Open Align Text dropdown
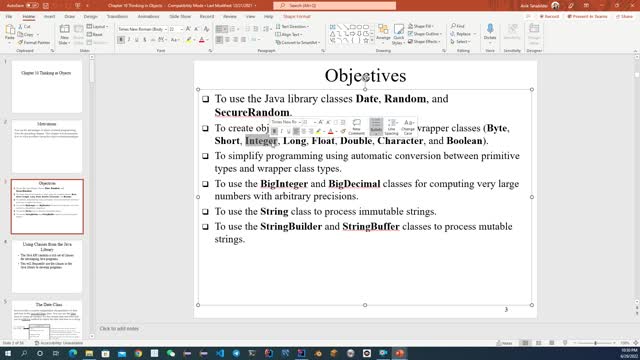Viewport: 640px width, 360px height. click(x=289, y=35)
